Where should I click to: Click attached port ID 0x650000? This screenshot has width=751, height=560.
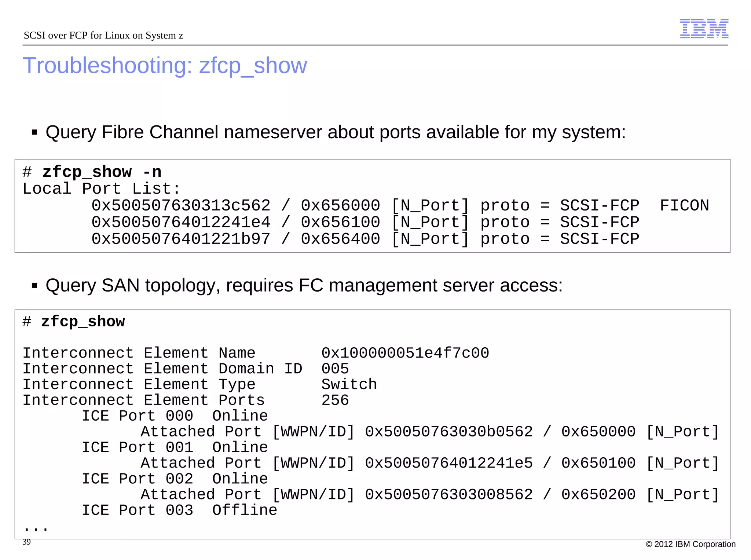click(x=598, y=432)
